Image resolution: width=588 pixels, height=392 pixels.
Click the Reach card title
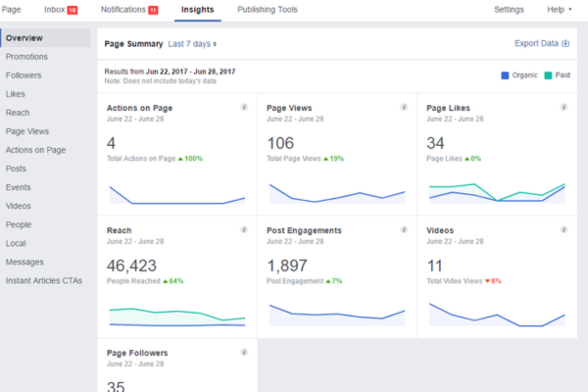click(119, 230)
